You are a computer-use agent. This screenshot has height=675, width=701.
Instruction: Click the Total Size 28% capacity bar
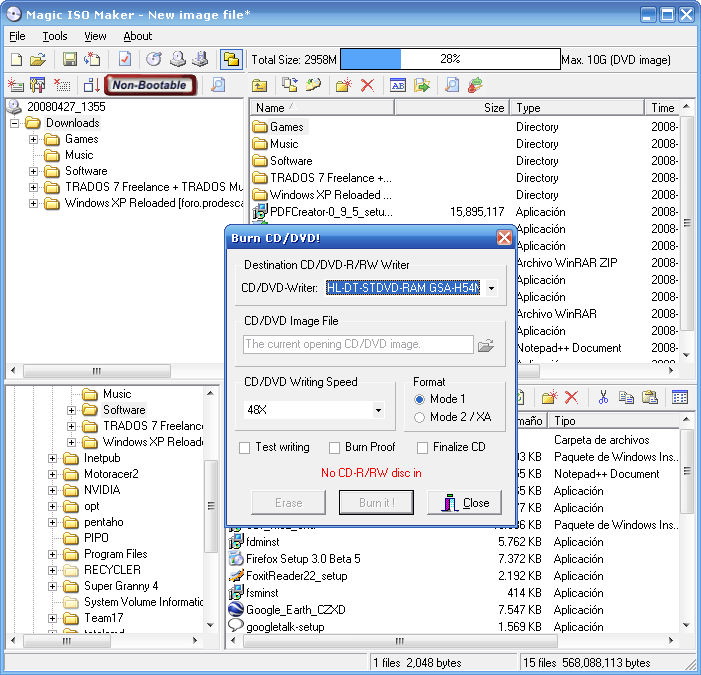(x=450, y=59)
